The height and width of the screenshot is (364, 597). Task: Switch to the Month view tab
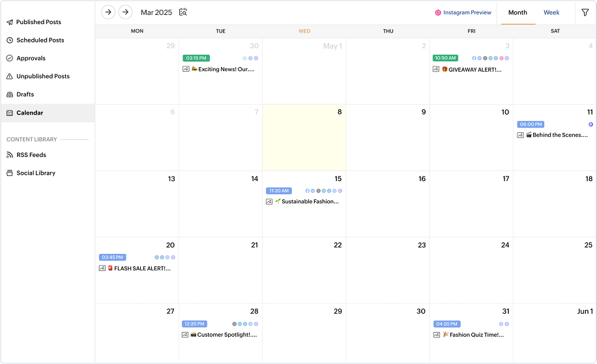(x=517, y=12)
